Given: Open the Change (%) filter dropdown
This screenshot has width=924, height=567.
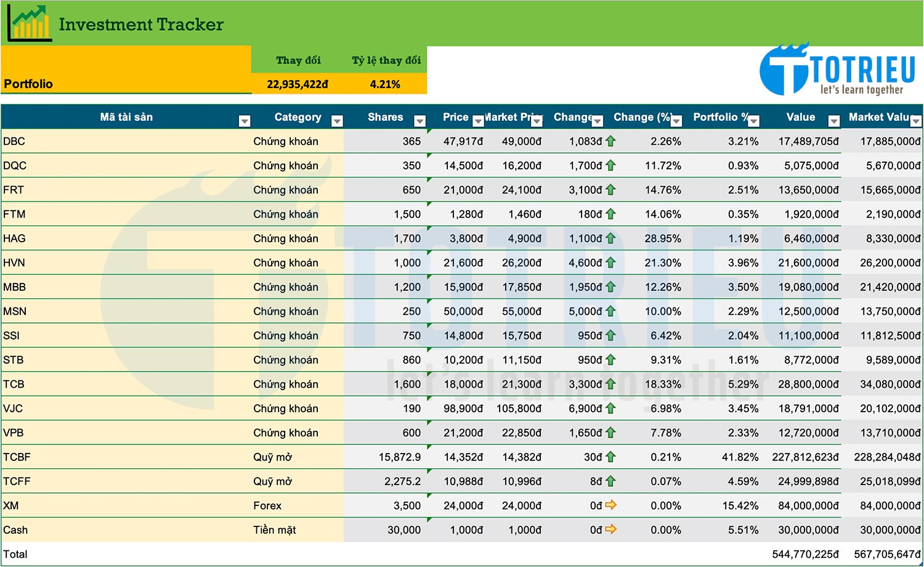Looking at the screenshot, I should click(676, 121).
